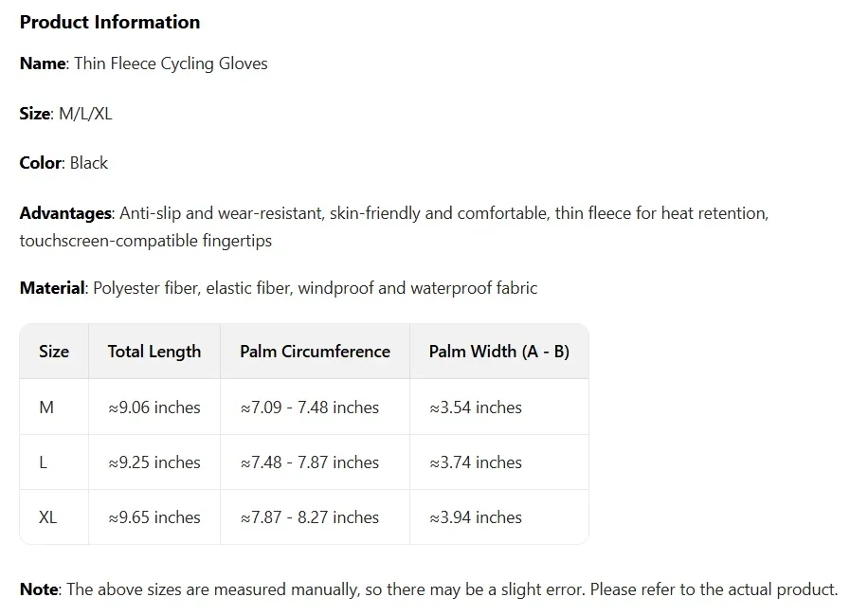
Task: Click the ≈9.65 inches length value
Action: (x=154, y=517)
